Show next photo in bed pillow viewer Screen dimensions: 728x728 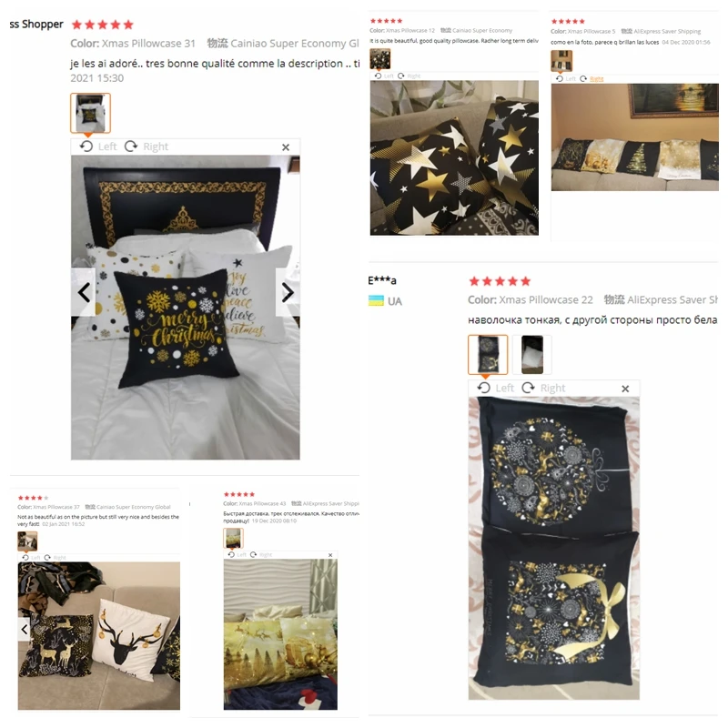[x=288, y=292]
